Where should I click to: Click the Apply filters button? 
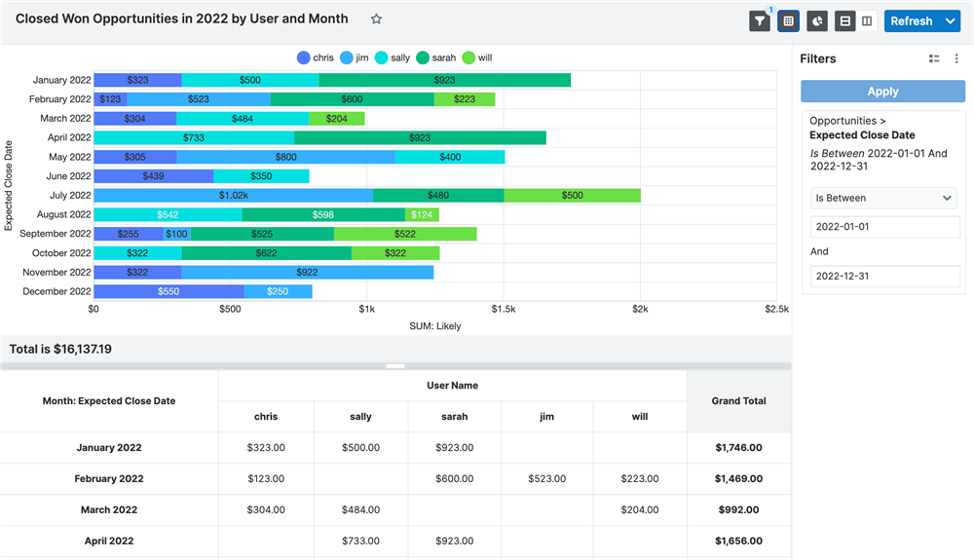[x=882, y=92]
